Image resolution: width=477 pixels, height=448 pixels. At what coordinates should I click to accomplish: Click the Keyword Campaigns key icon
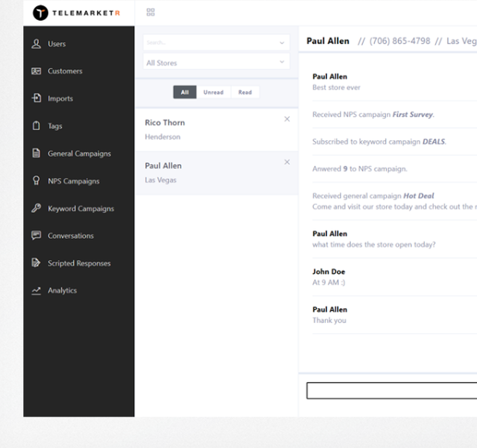coord(36,208)
